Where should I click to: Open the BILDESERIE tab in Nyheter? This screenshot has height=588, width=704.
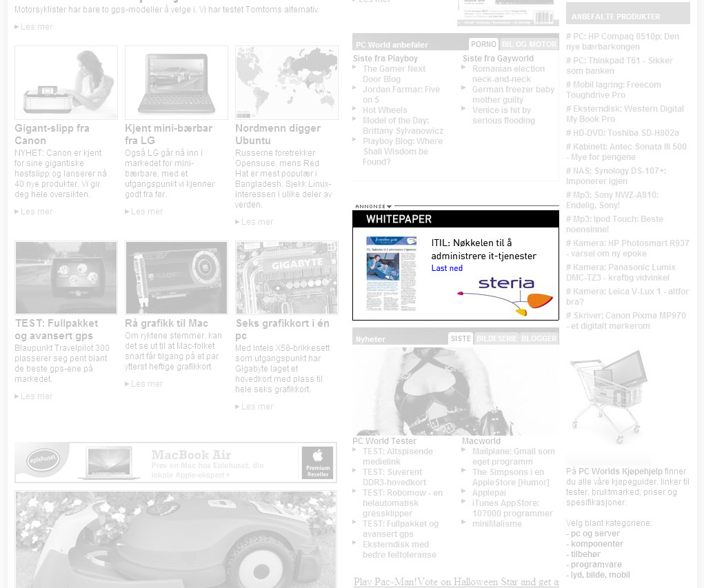point(496,338)
